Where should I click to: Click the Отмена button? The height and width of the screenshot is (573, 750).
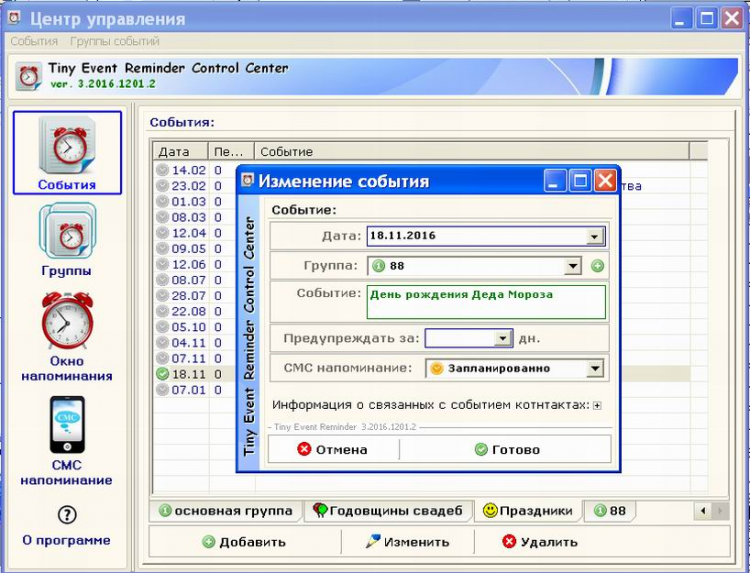(x=333, y=450)
